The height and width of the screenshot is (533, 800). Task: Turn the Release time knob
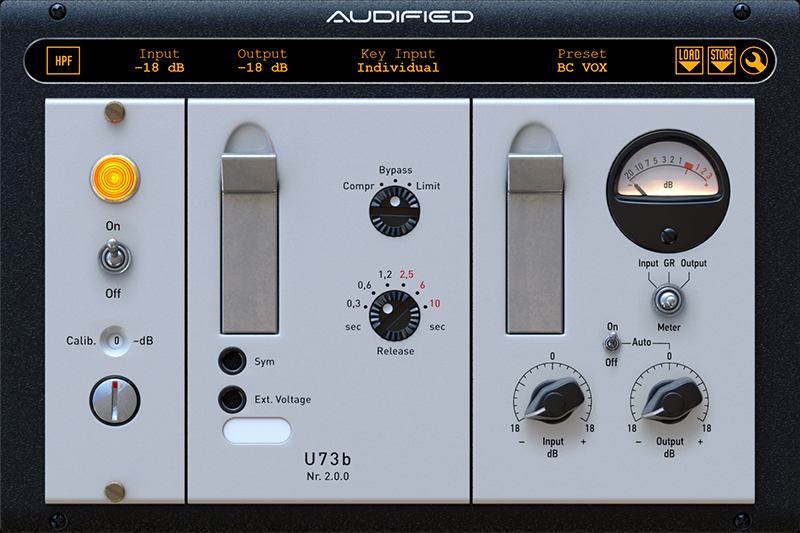pyautogui.click(x=394, y=316)
